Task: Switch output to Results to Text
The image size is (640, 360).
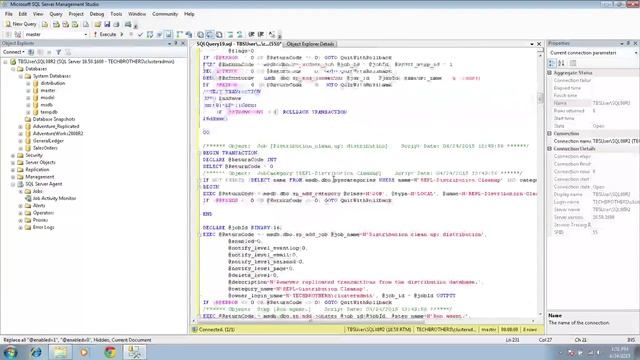Action: [200, 35]
